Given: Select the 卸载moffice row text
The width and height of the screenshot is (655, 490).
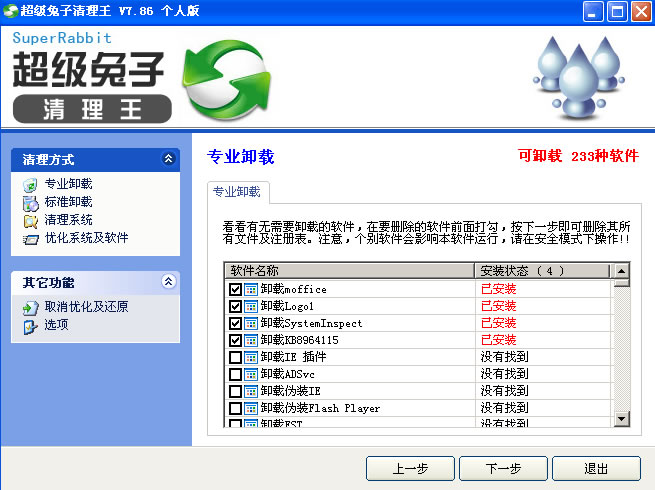Looking at the screenshot, I should (294, 289).
